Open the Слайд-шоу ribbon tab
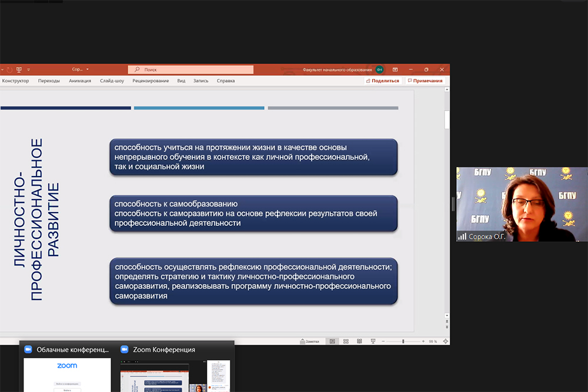This screenshot has height=392, width=588. pyautogui.click(x=112, y=81)
